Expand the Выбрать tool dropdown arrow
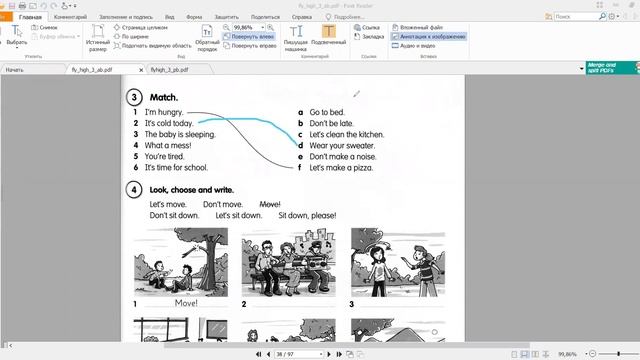The image size is (640, 360). pos(17,48)
